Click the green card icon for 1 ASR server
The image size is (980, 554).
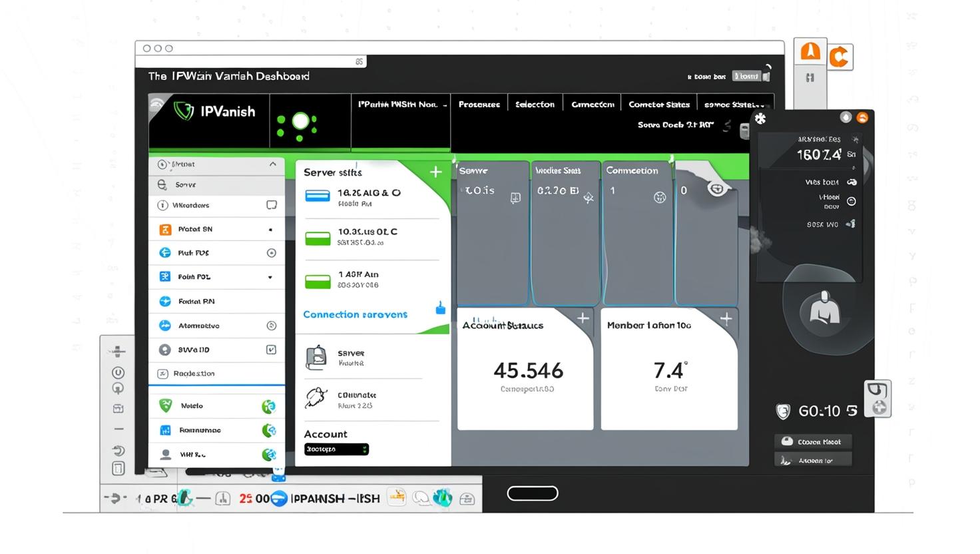318,281
